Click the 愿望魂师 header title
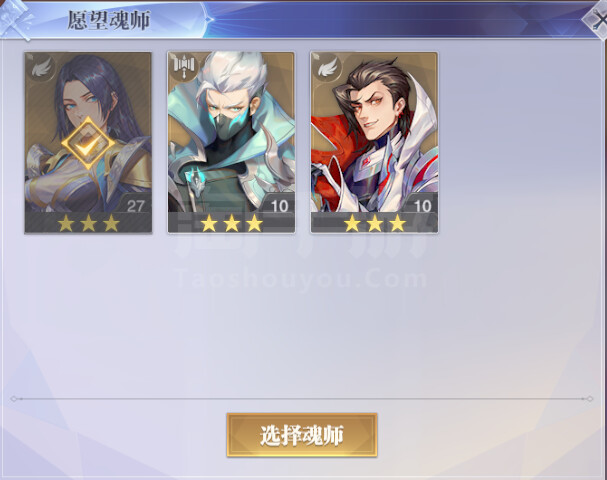Screen dimensions: 607x480 point(109,20)
